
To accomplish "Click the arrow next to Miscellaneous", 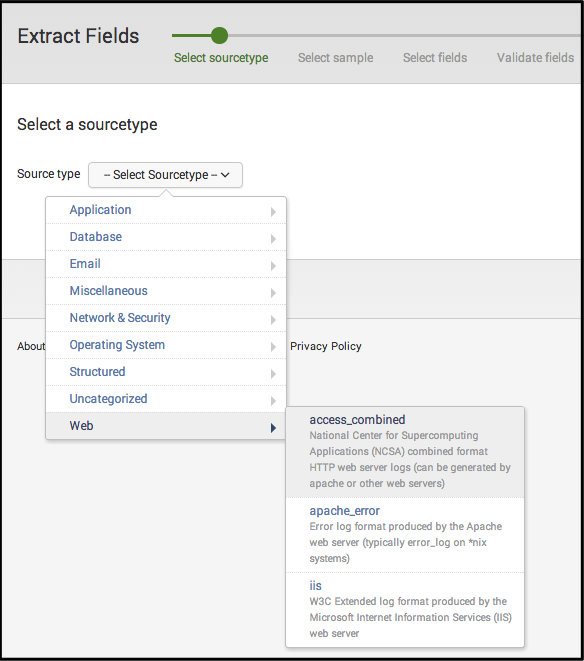I will click(273, 293).
